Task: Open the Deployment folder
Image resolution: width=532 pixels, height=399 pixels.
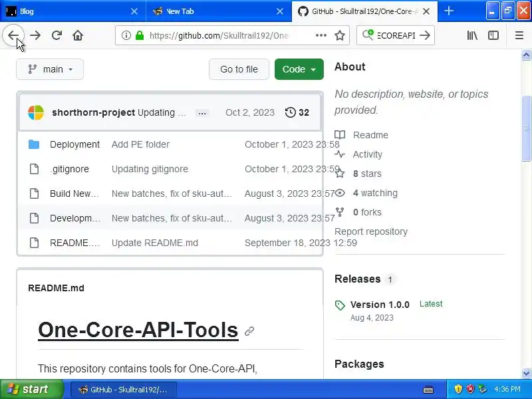Action: pyautogui.click(x=74, y=144)
